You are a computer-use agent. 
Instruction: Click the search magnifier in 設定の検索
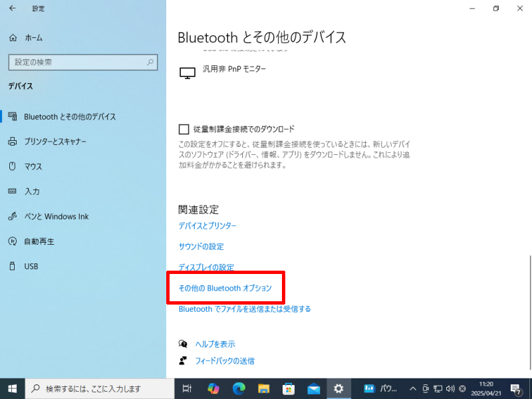150,62
